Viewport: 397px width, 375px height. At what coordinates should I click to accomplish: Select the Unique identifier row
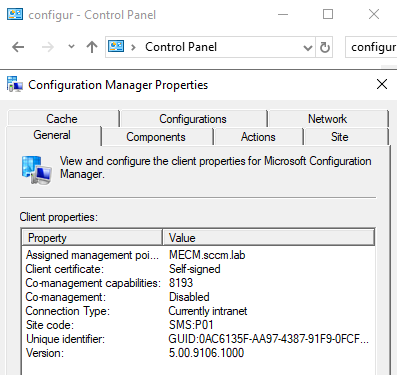198,339
